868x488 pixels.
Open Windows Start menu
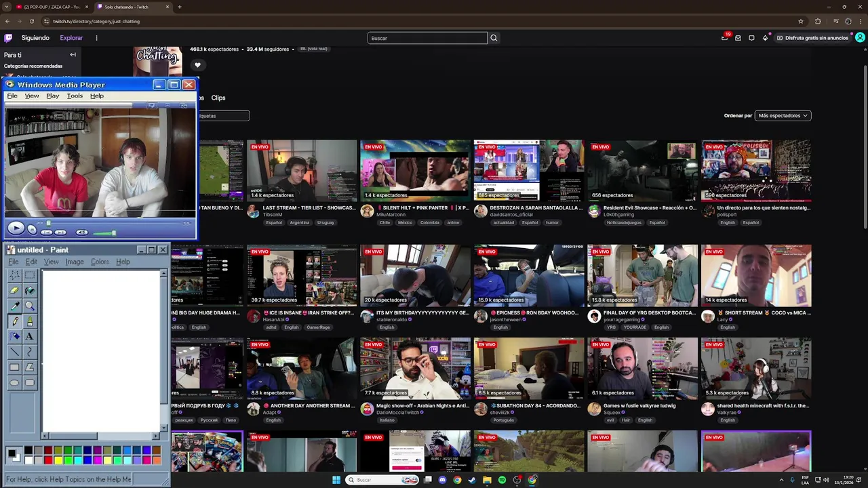(x=336, y=480)
